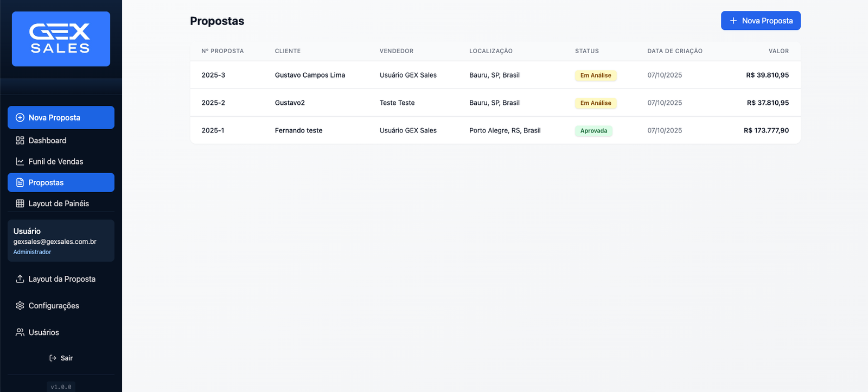Click the Layout da Proposta upload icon

click(x=20, y=279)
